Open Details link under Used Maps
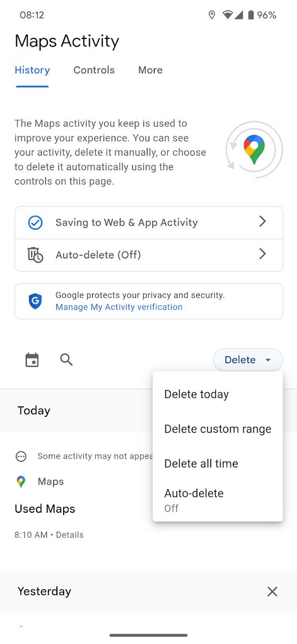297x644 pixels. coord(70,535)
